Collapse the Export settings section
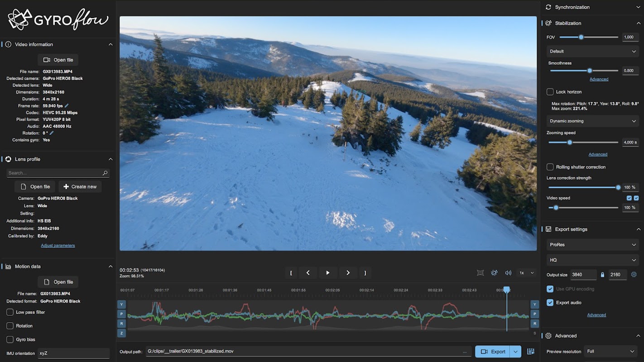Image resolution: width=644 pixels, height=362 pixels. (x=638, y=229)
